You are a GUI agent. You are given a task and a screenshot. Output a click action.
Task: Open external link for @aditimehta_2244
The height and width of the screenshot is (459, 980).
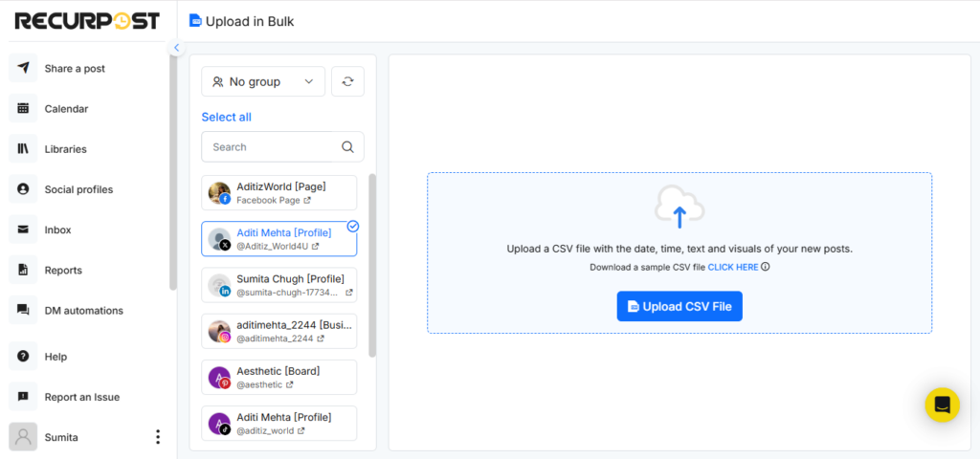click(321, 339)
